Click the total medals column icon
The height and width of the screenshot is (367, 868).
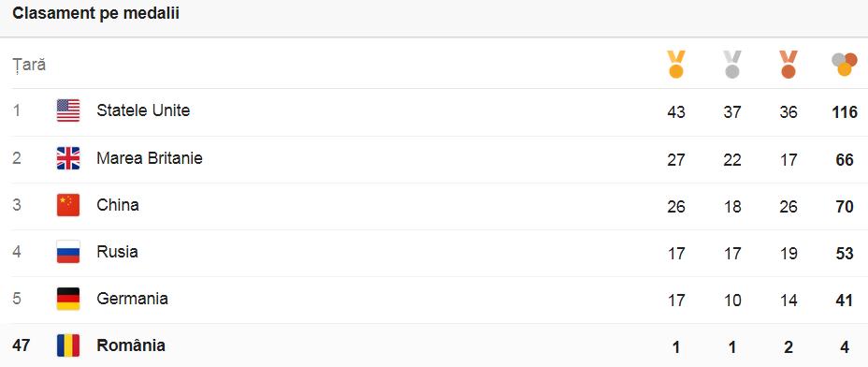(845, 65)
